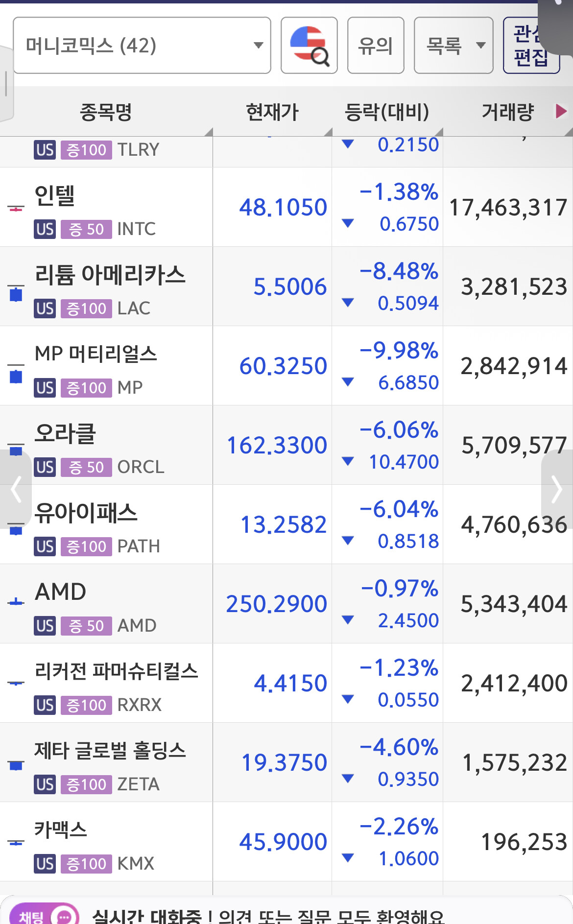Tap MP Materials candlestick icon
Screen dimensions: 573x924
(x=16, y=374)
